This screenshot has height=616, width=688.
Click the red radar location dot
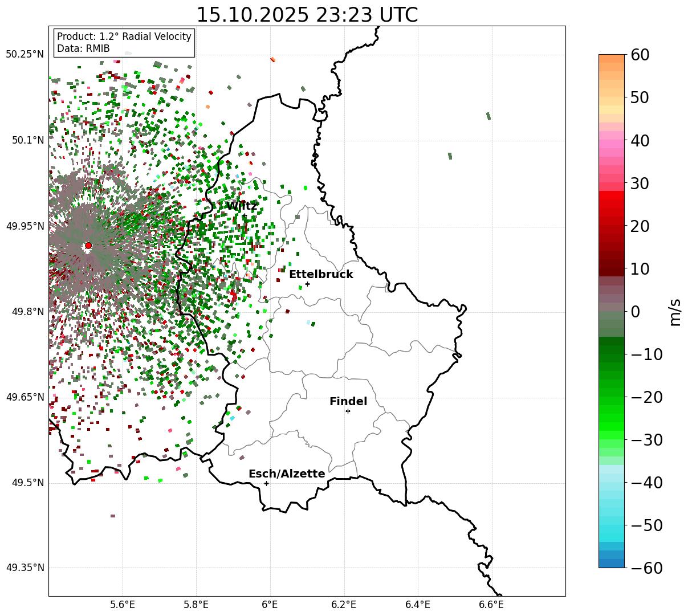point(88,246)
